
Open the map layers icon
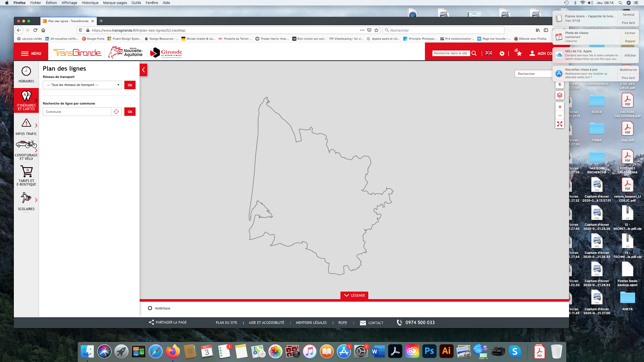coord(560,95)
